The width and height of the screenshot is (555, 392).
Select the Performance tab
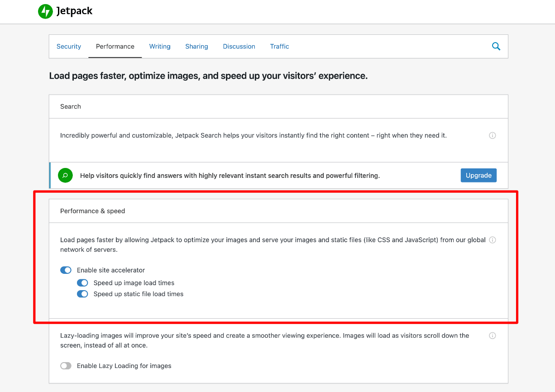tap(115, 47)
